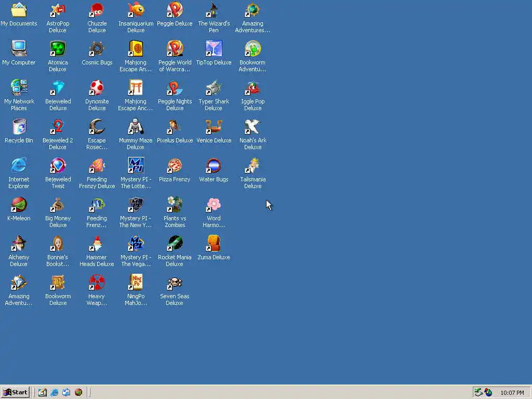The height and width of the screenshot is (399, 532).
Task: Open Pizza Frenzy shortcut
Action: coord(175,166)
